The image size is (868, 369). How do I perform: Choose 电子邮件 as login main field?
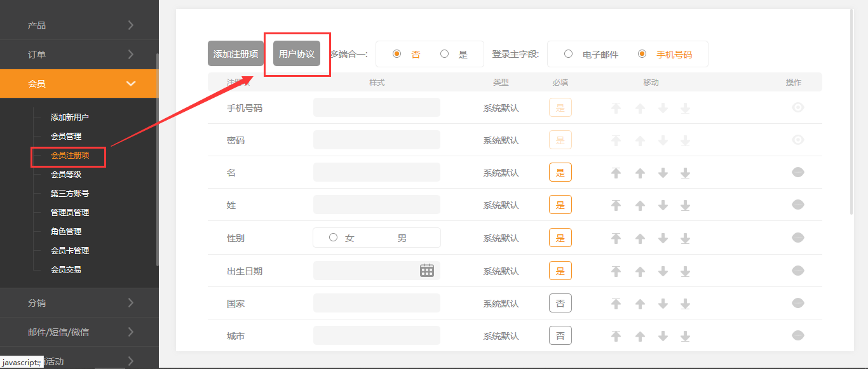point(569,55)
